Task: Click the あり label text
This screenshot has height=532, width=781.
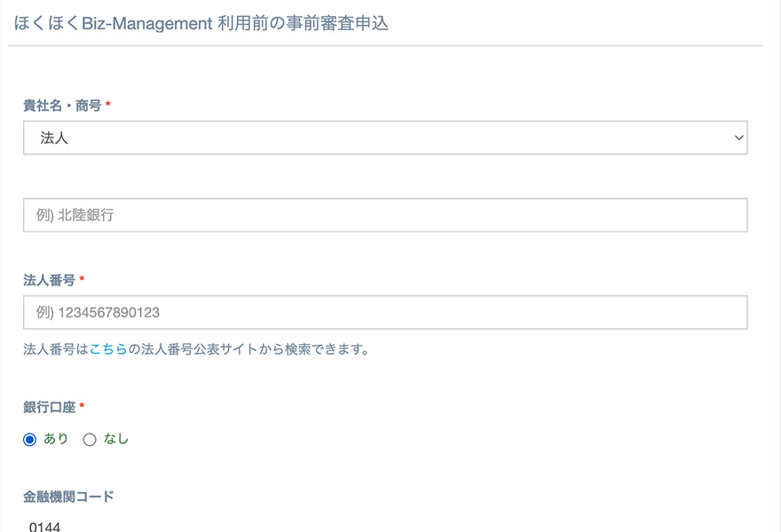Action: tap(56, 439)
